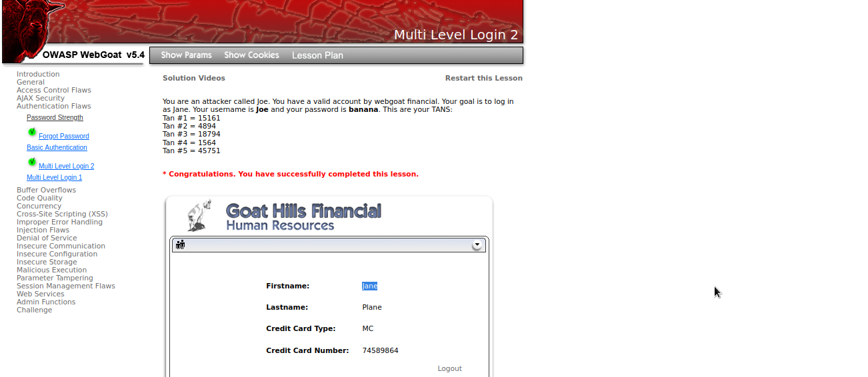Click the Tan #5 = 45751 line
868x377 pixels.
191,151
